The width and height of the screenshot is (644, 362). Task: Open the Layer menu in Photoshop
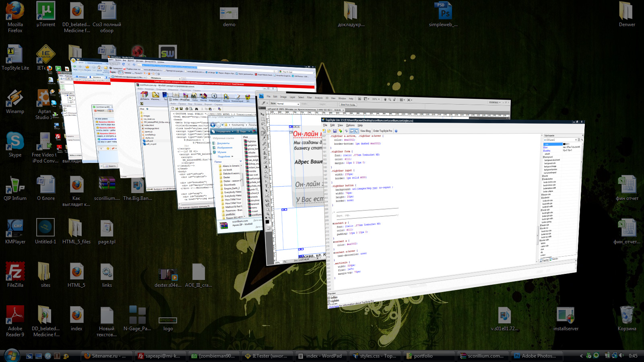point(292,97)
